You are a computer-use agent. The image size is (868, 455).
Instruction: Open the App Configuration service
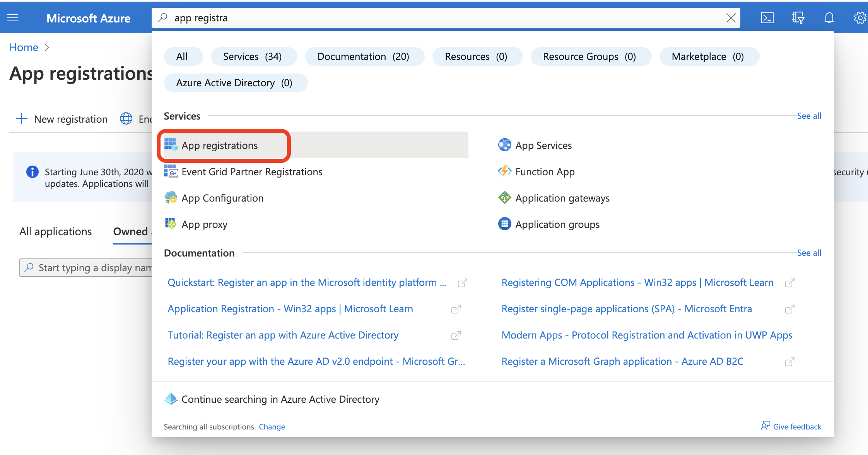[x=222, y=198]
